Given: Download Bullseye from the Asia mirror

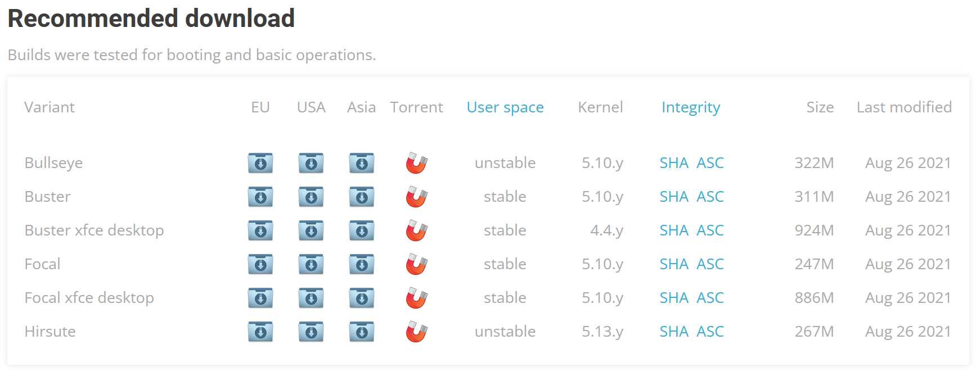Looking at the screenshot, I should [362, 163].
